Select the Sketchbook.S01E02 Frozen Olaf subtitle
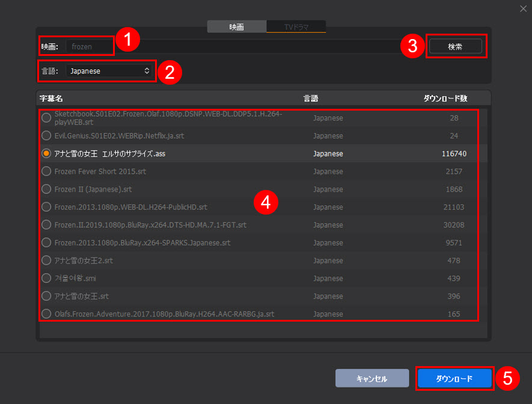Image resolution: width=532 pixels, height=404 pixels. 46,118
